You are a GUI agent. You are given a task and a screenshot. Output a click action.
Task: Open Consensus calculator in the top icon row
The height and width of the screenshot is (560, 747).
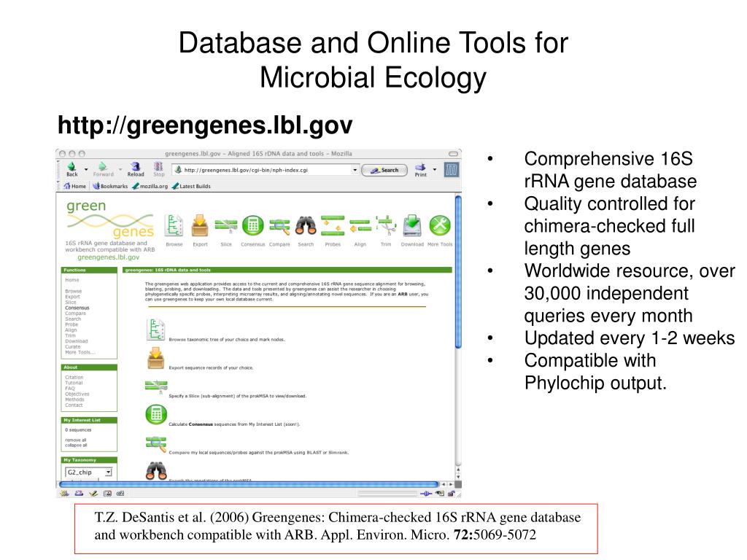(x=252, y=225)
